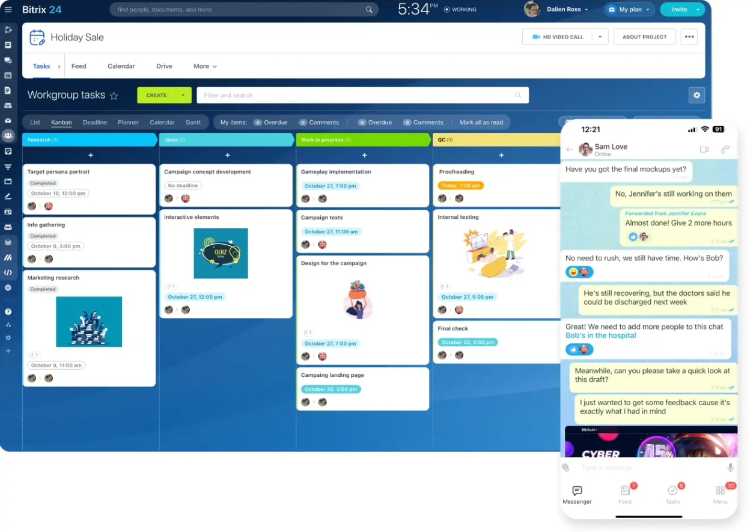Switch to the Gantt view tab
This screenshot has width=756, height=532.
194,122
